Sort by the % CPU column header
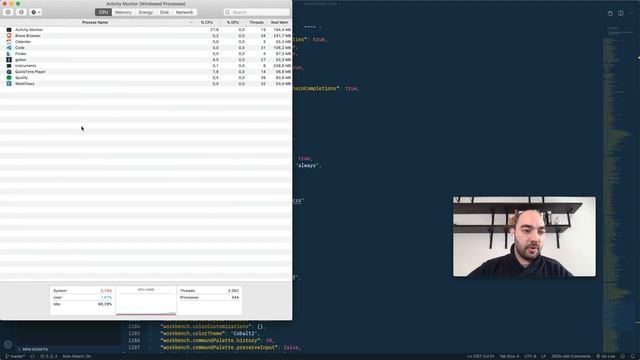This screenshot has width=640, height=360. pyautogui.click(x=207, y=22)
